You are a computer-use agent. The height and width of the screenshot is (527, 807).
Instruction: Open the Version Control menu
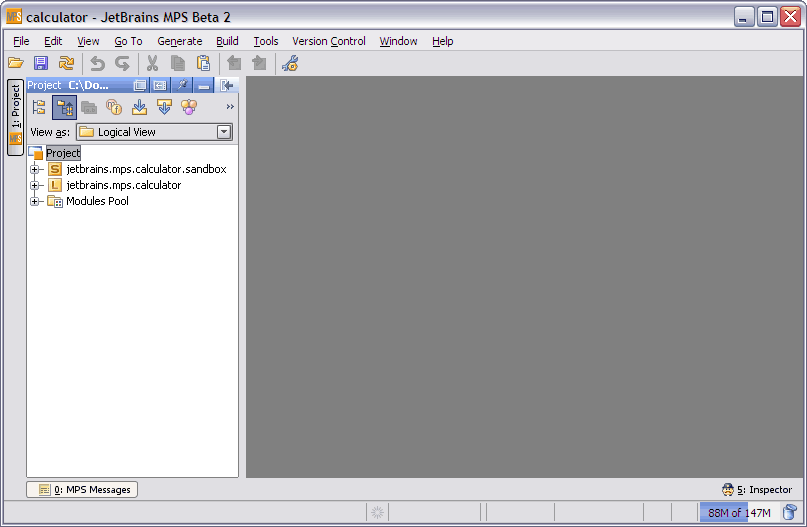click(328, 41)
